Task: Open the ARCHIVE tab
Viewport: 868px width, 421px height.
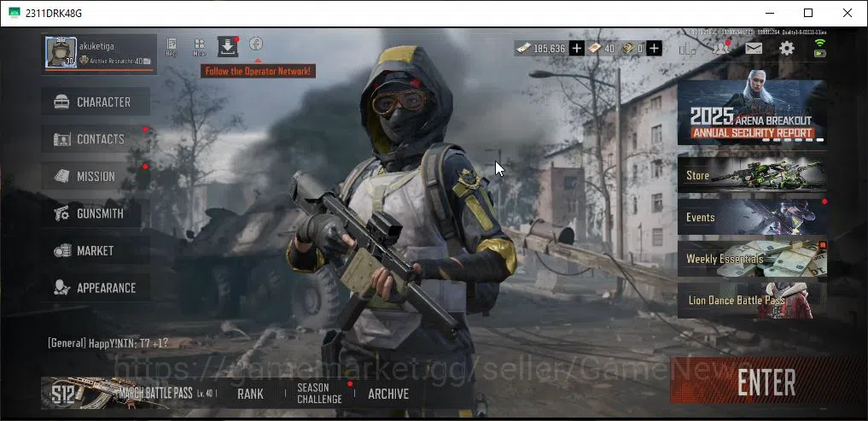Action: click(x=388, y=394)
